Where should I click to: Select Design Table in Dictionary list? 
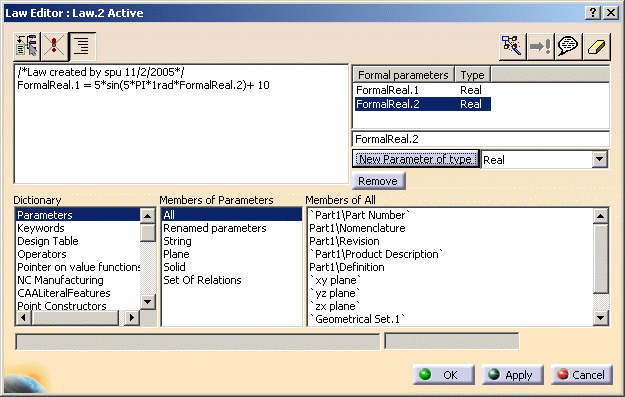tap(78, 241)
